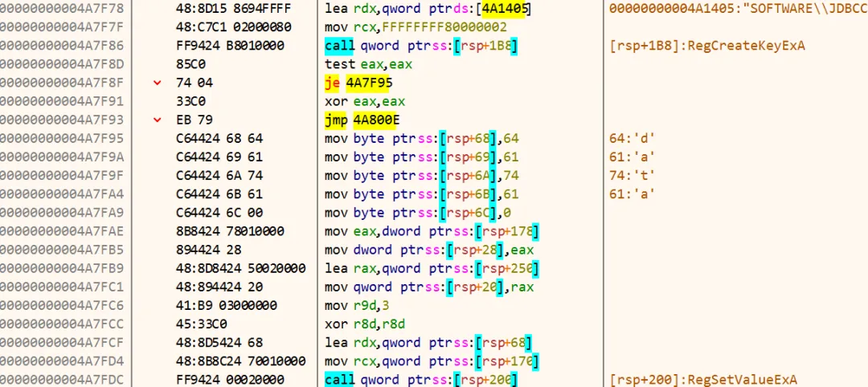Viewport: 868px width, 387px height.
Task: Click opcode bytes FF9424 B8010000
Action: coord(230,46)
